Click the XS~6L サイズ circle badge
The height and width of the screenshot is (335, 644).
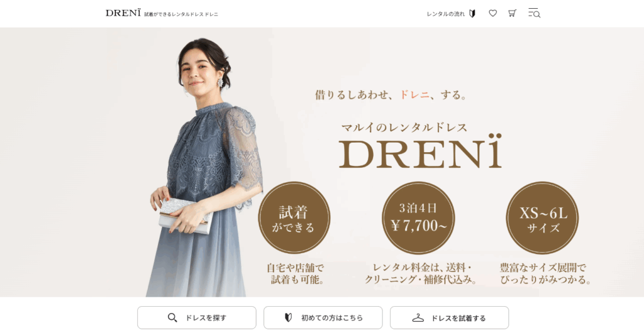tap(542, 218)
